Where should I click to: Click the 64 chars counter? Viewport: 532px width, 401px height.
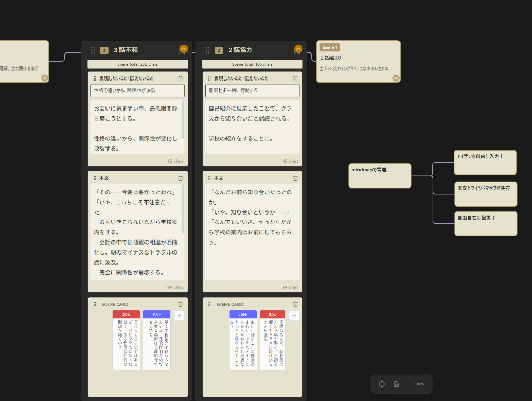[290, 287]
